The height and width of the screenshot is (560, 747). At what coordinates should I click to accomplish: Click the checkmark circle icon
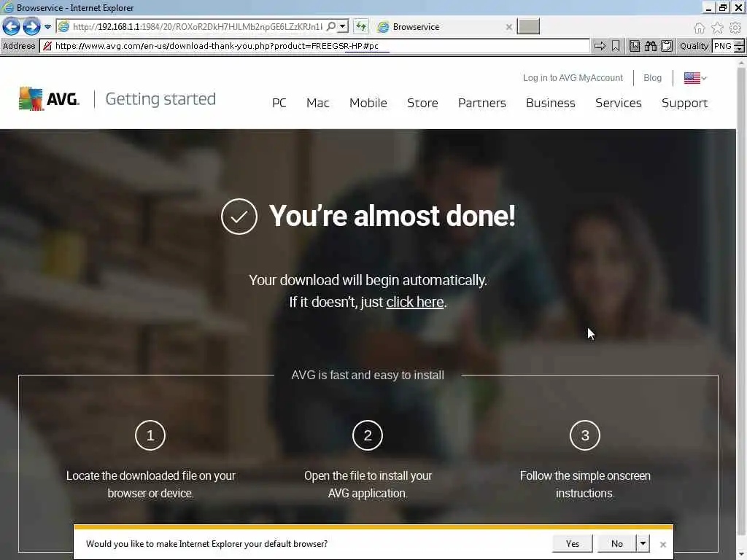point(239,217)
